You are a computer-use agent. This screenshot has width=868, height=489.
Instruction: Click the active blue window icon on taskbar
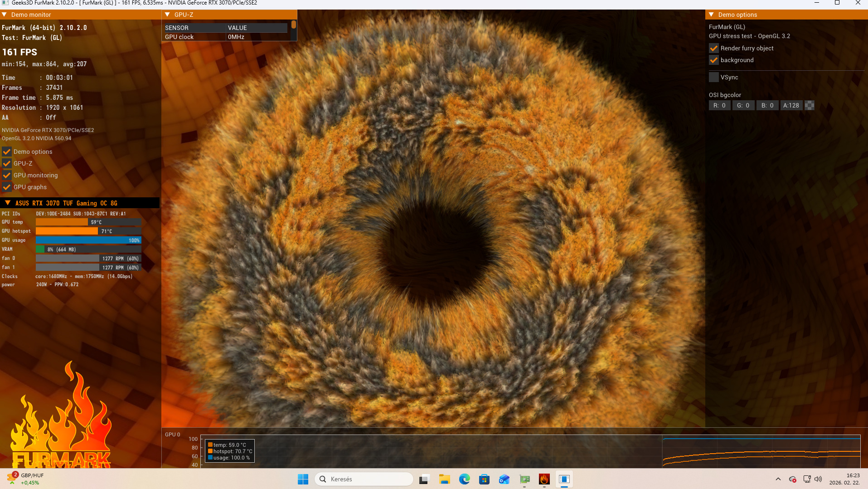click(564, 479)
